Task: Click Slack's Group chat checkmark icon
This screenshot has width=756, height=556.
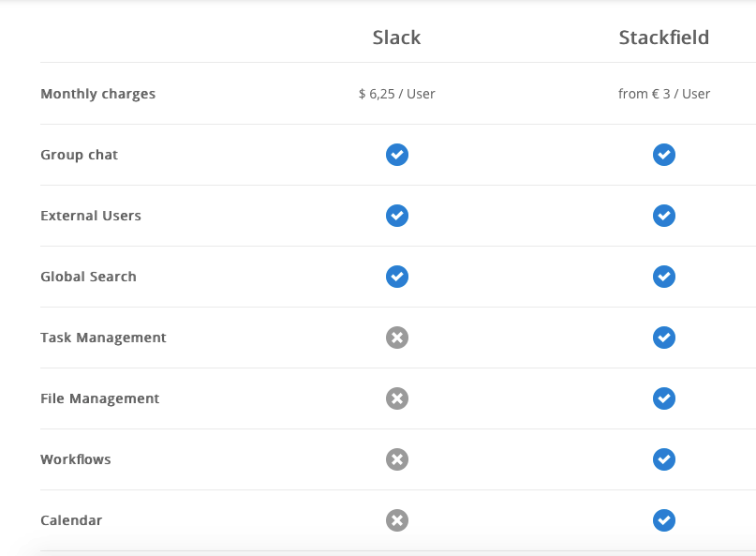Action: click(x=397, y=155)
